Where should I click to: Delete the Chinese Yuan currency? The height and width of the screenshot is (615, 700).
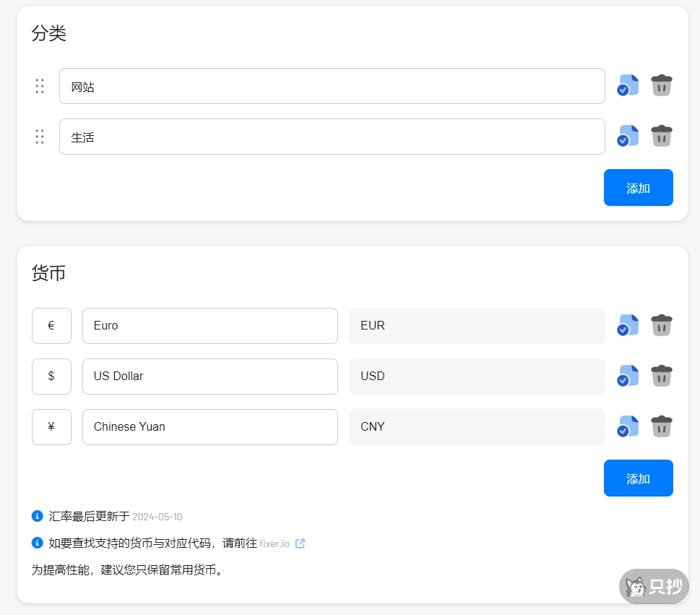[661, 426]
